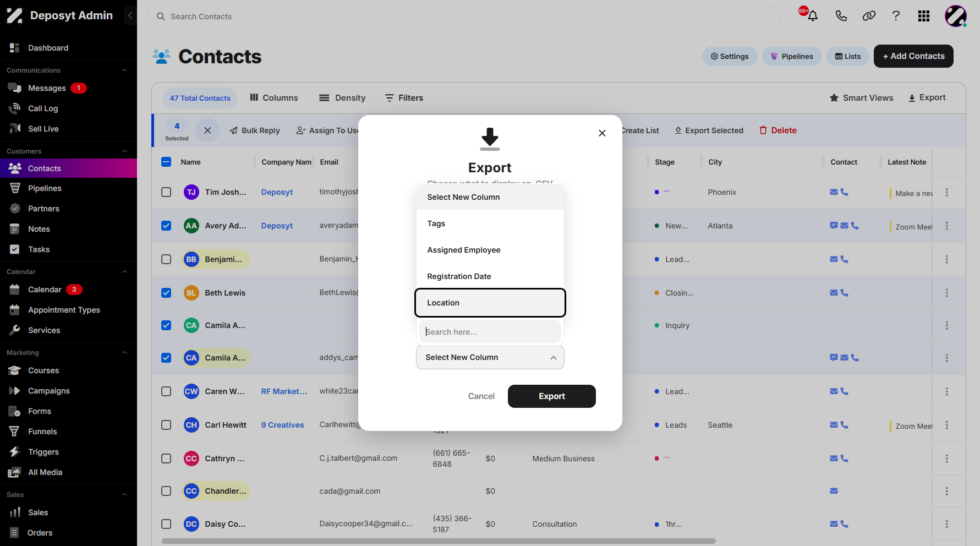Viewport: 980px width, 546px height.
Task: Click phone icon in Tim Josh row
Action: [845, 192]
